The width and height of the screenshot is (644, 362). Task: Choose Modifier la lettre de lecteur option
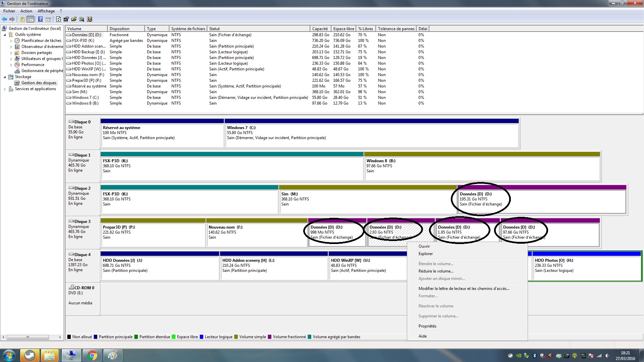[467, 289]
